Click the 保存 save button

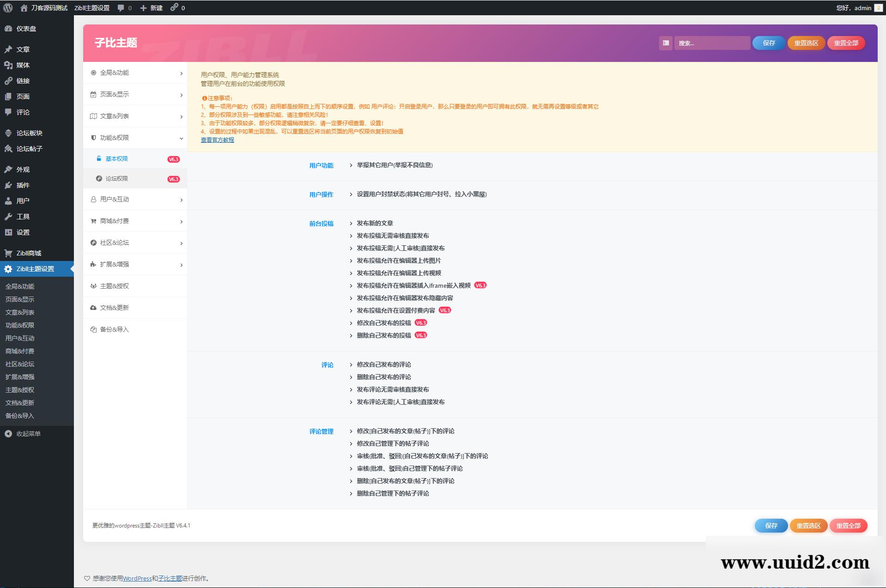(768, 43)
